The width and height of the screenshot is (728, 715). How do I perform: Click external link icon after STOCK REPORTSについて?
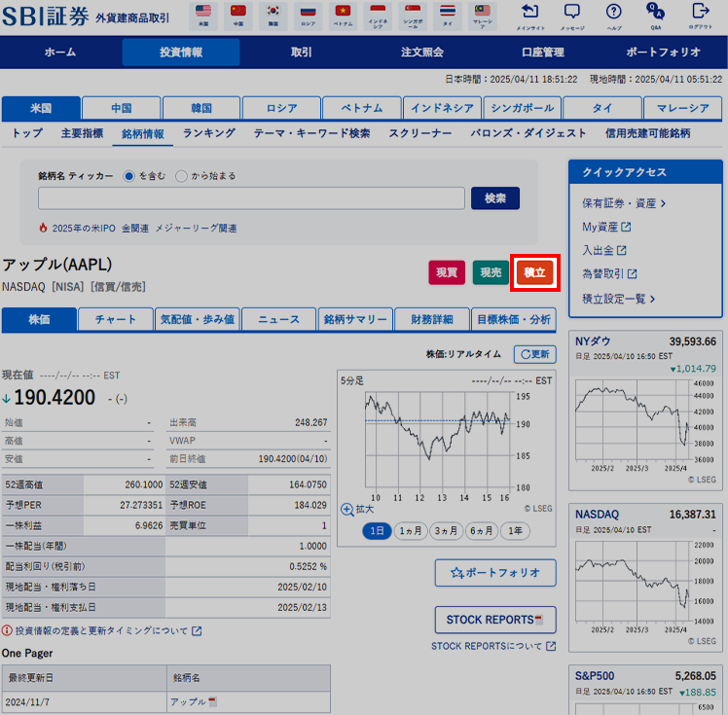[x=551, y=646]
